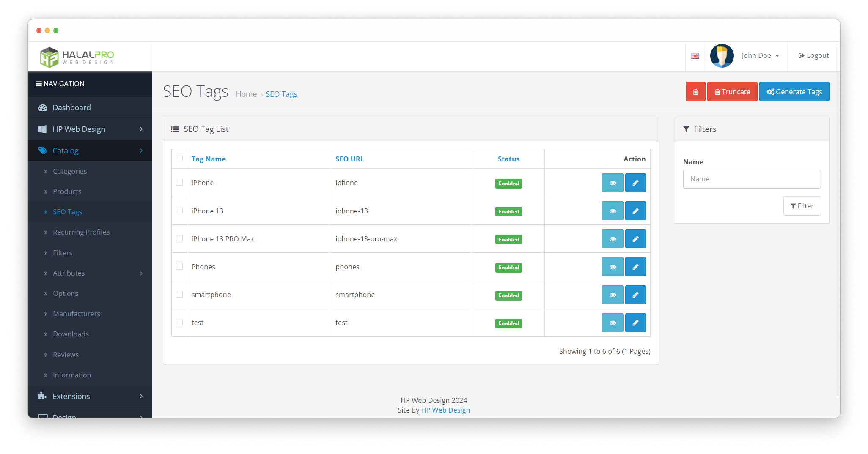Sort by SEO URL column

tap(349, 159)
